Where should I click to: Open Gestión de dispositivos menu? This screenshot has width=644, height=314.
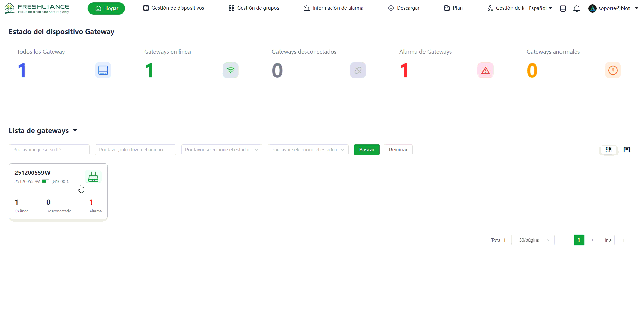[x=173, y=8]
